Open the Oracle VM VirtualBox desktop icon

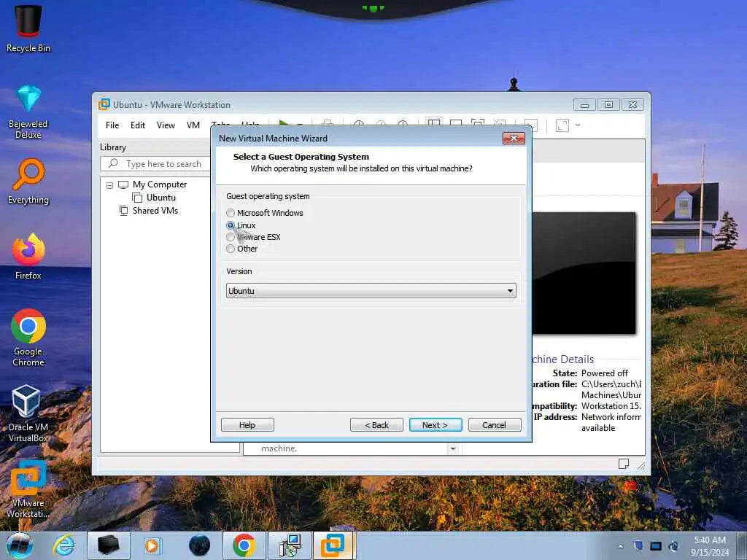(28, 413)
